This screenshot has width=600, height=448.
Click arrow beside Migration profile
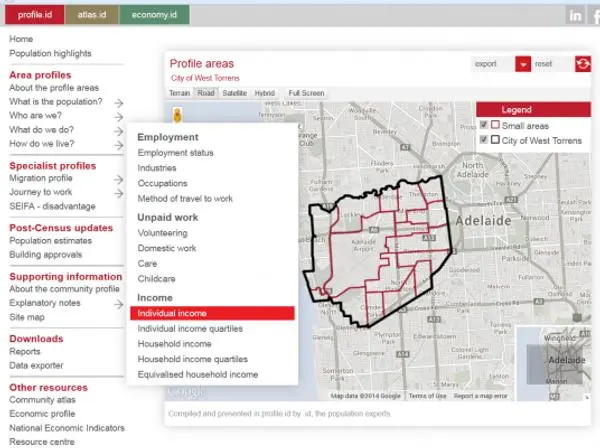pos(119,179)
